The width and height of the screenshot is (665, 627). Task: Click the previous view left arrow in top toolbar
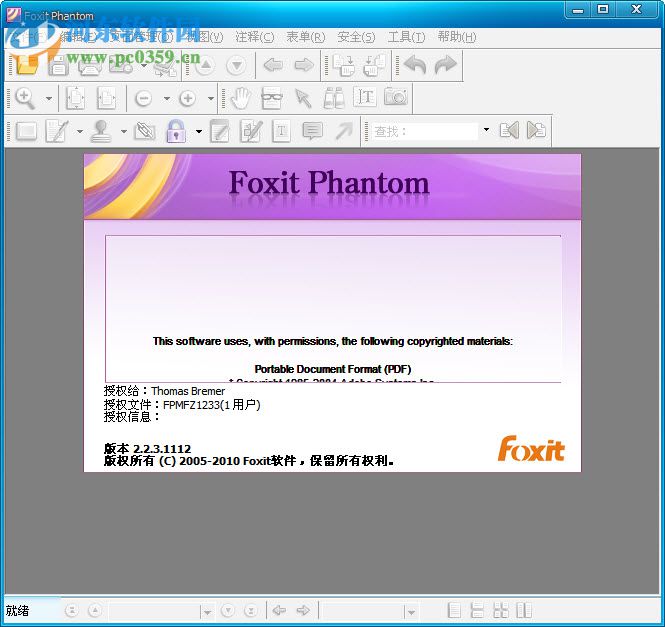[273, 65]
